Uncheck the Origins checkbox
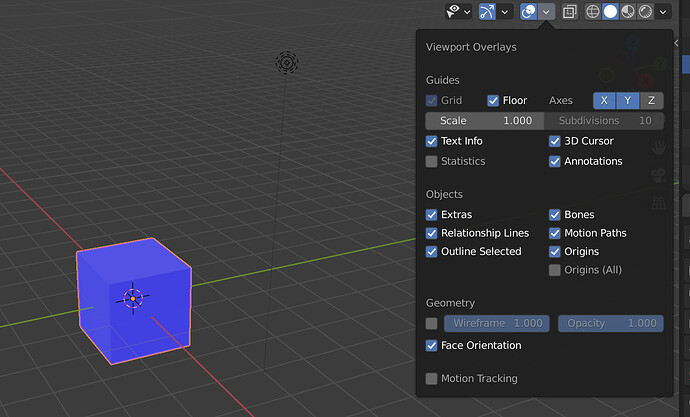This screenshot has height=417, width=690. (554, 252)
